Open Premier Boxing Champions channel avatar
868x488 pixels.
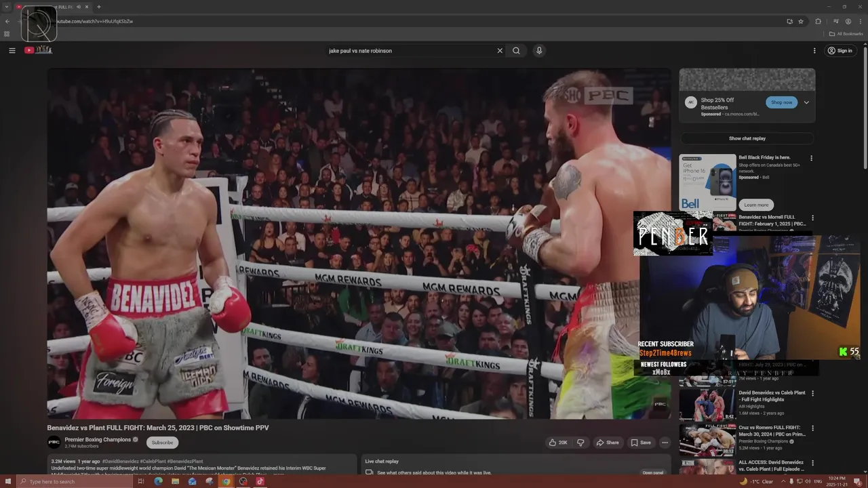tap(54, 443)
